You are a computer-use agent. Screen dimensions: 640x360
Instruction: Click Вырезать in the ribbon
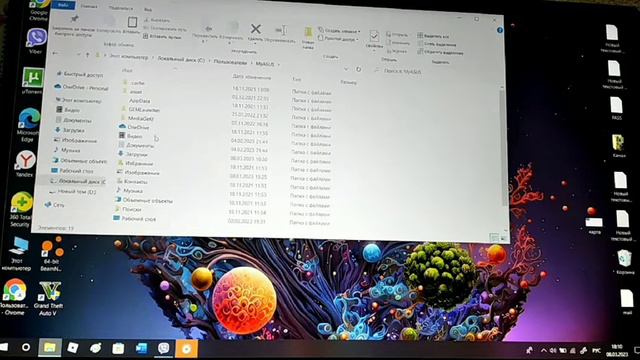coord(157,20)
